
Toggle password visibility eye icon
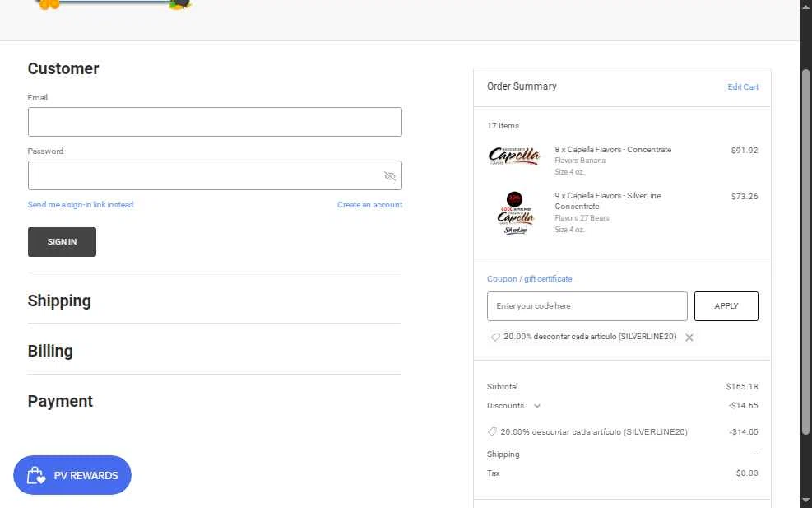click(x=390, y=176)
